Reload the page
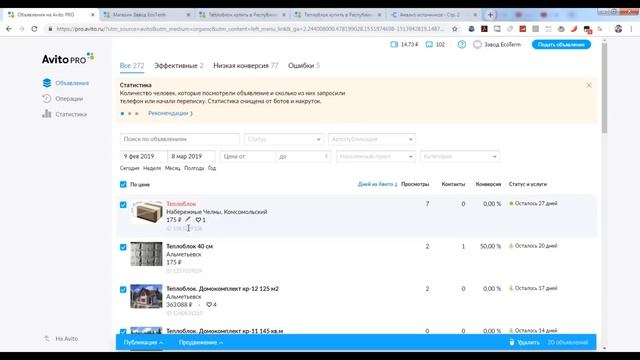This screenshot has width=640, height=360. 34,29
